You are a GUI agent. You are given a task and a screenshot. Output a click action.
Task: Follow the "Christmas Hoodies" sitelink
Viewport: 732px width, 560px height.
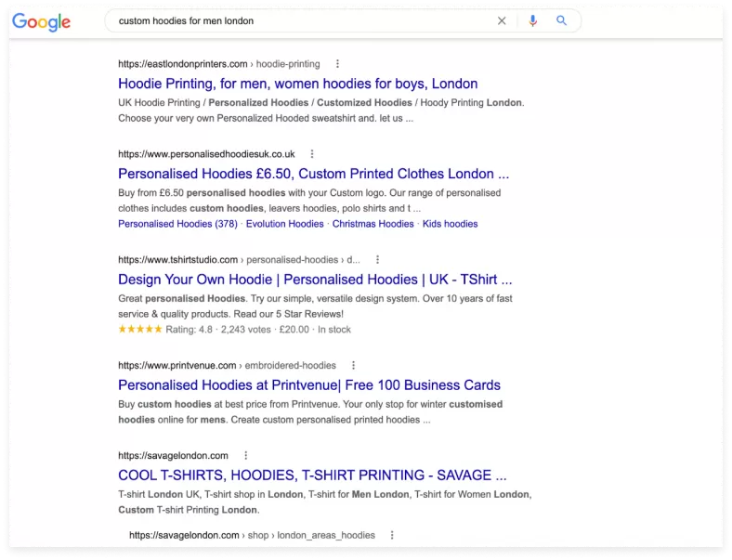pyautogui.click(x=373, y=224)
